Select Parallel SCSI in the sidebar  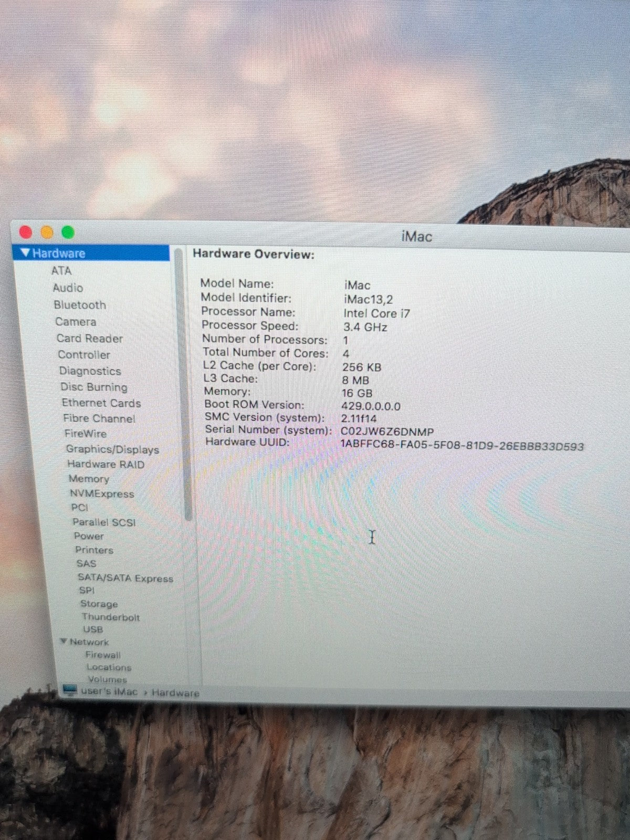coord(104,522)
